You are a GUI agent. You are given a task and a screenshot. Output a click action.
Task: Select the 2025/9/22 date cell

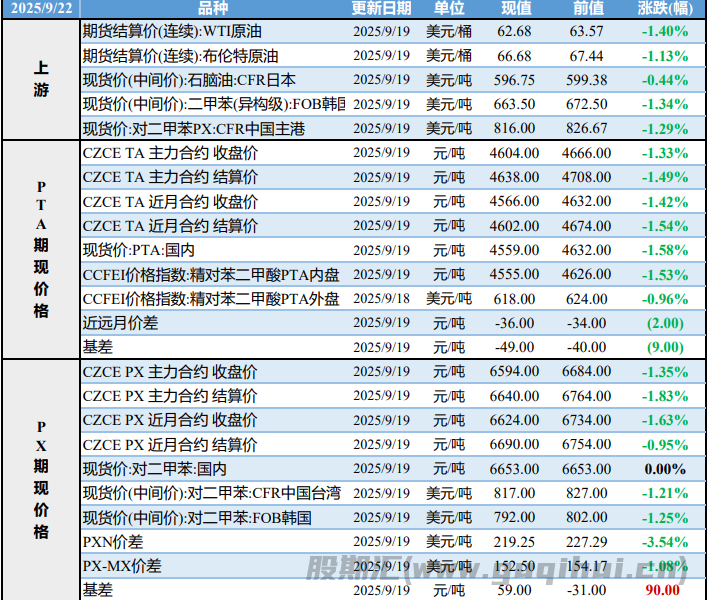[x=40, y=9]
